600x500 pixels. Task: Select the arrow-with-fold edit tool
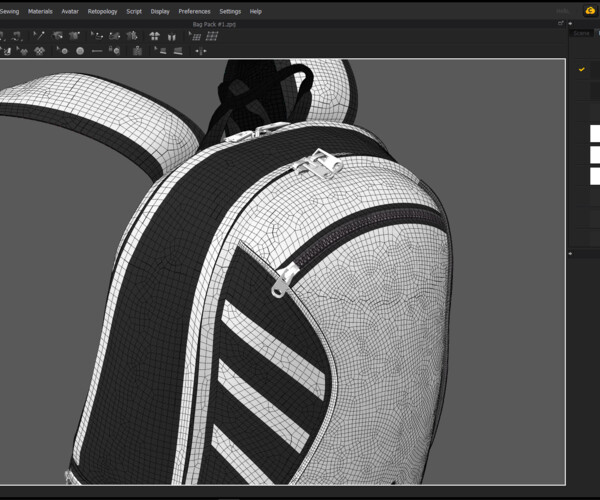(x=160, y=50)
